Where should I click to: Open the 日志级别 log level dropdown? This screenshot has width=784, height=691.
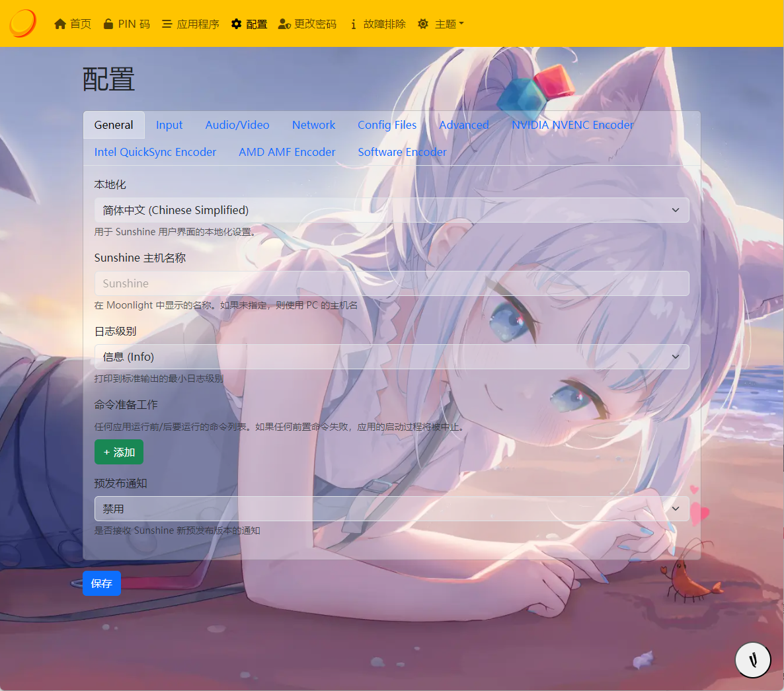click(x=391, y=357)
